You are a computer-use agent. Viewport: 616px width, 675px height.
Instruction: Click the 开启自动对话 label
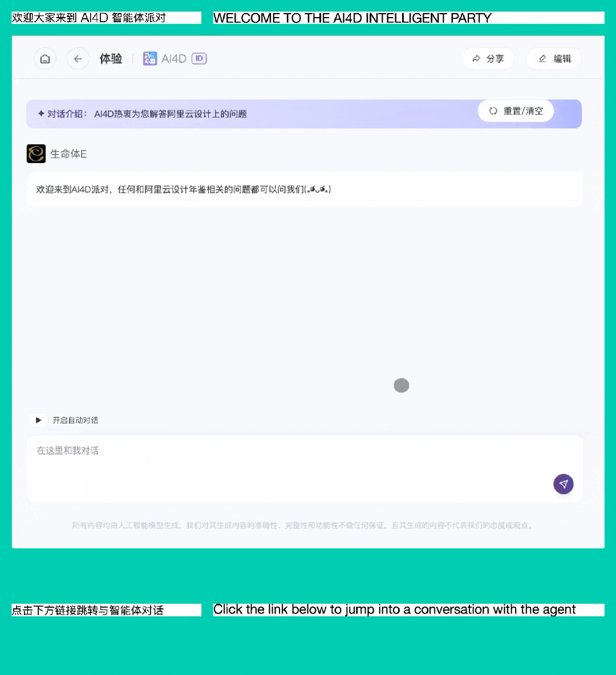coord(75,420)
